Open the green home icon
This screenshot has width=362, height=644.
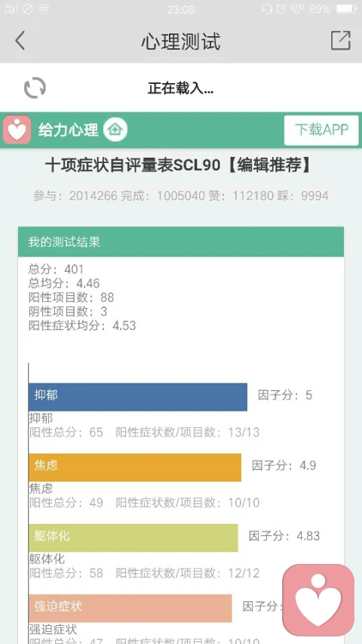click(x=115, y=130)
